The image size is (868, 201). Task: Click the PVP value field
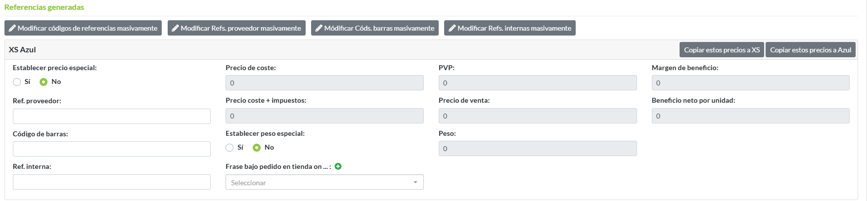538,83
